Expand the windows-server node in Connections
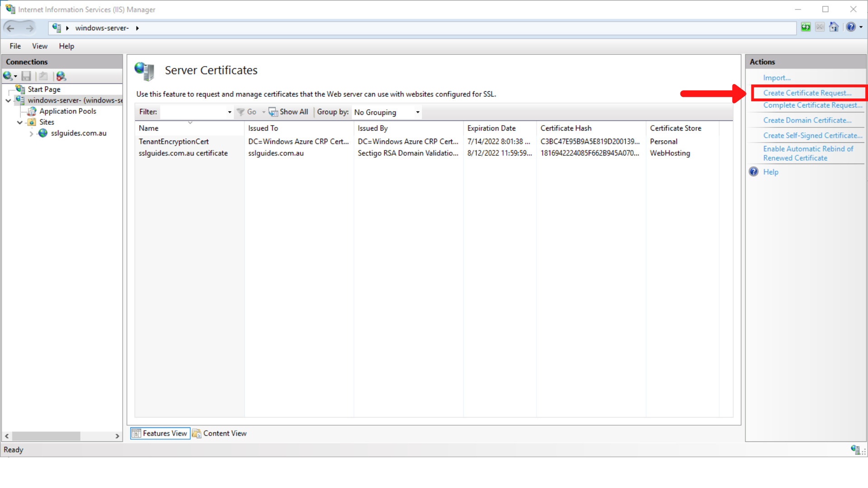The image size is (868, 488). [8, 100]
